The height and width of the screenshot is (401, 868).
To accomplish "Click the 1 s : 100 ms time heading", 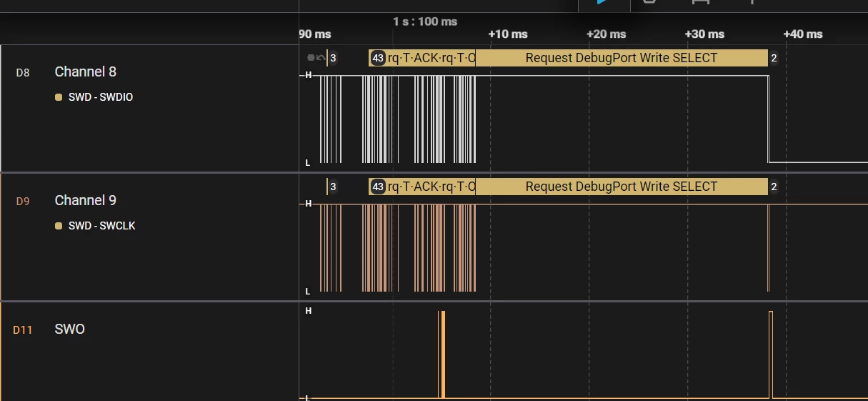I will pyautogui.click(x=425, y=21).
